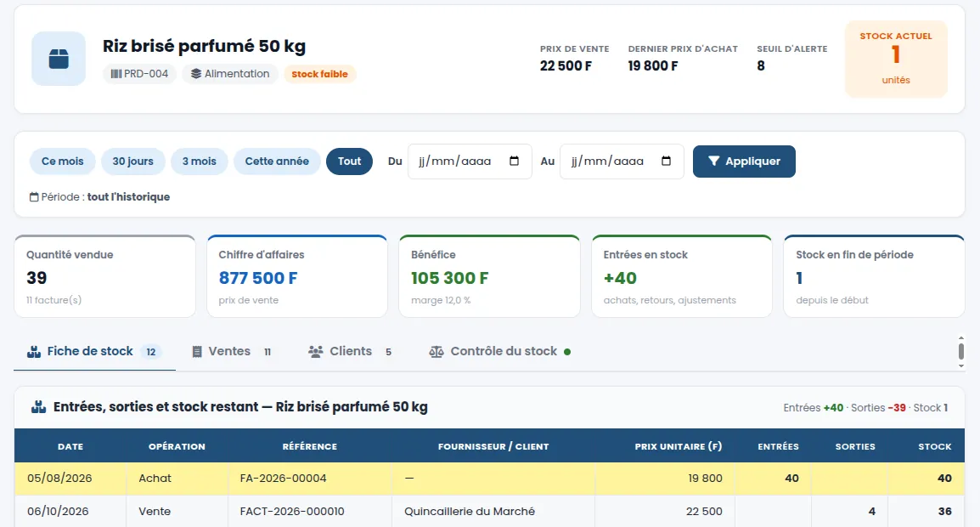Filter by the Ce mois period

coord(63,161)
